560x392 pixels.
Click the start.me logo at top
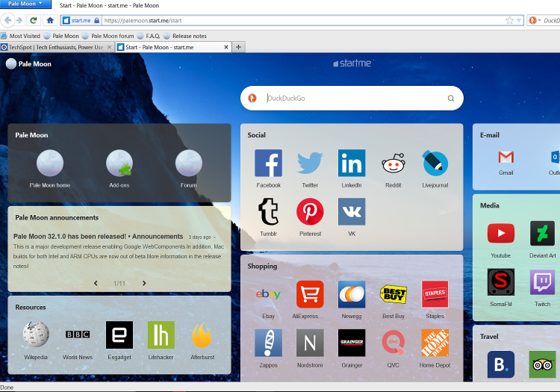pos(352,63)
